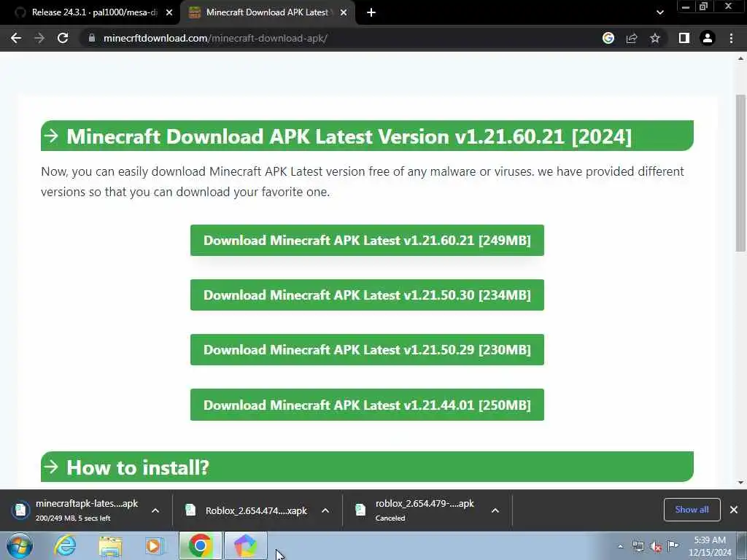Viewport: 747px width, 560px height.
Task: Select the Chrome taskbar icon
Action: (200, 545)
